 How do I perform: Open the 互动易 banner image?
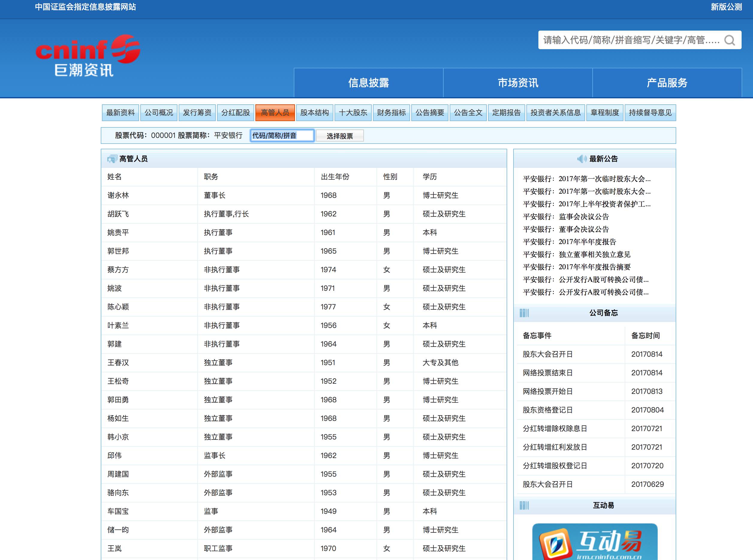[595, 542]
